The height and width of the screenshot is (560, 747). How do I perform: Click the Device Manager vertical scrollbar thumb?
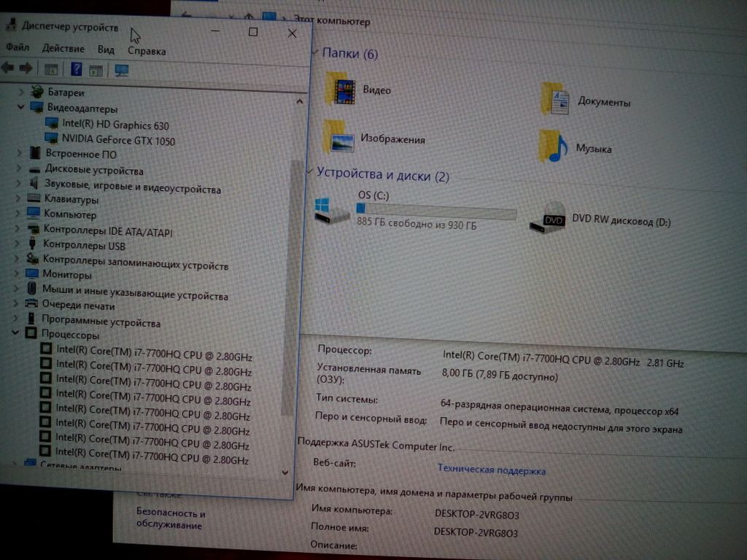pyautogui.click(x=293, y=286)
